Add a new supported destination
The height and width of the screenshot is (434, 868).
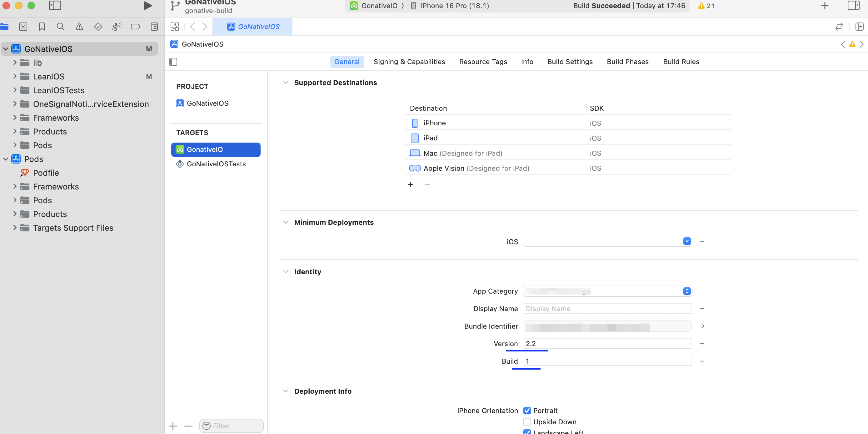click(x=411, y=184)
